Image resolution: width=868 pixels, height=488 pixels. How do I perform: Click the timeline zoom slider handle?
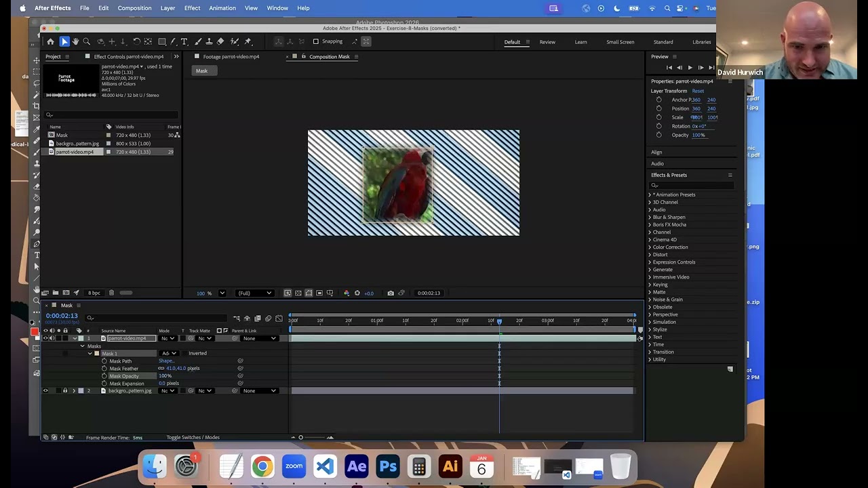(x=300, y=437)
